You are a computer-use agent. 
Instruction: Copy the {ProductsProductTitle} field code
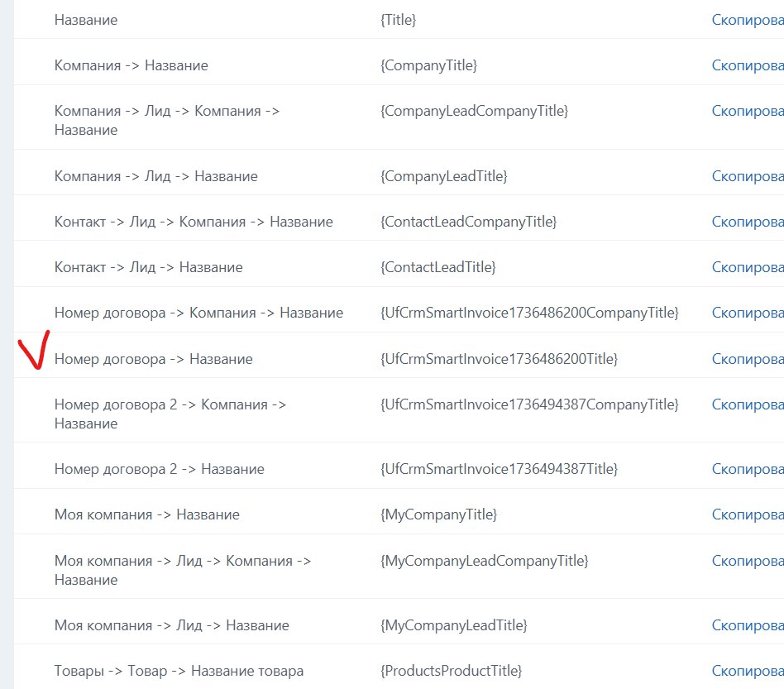(x=748, y=671)
